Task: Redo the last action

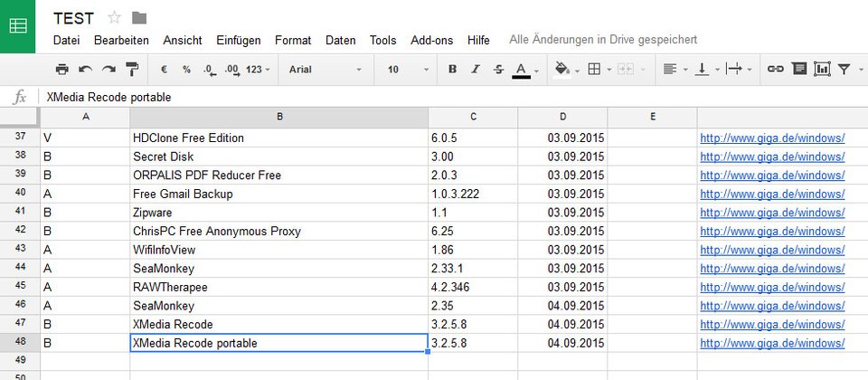Action: pyautogui.click(x=108, y=70)
